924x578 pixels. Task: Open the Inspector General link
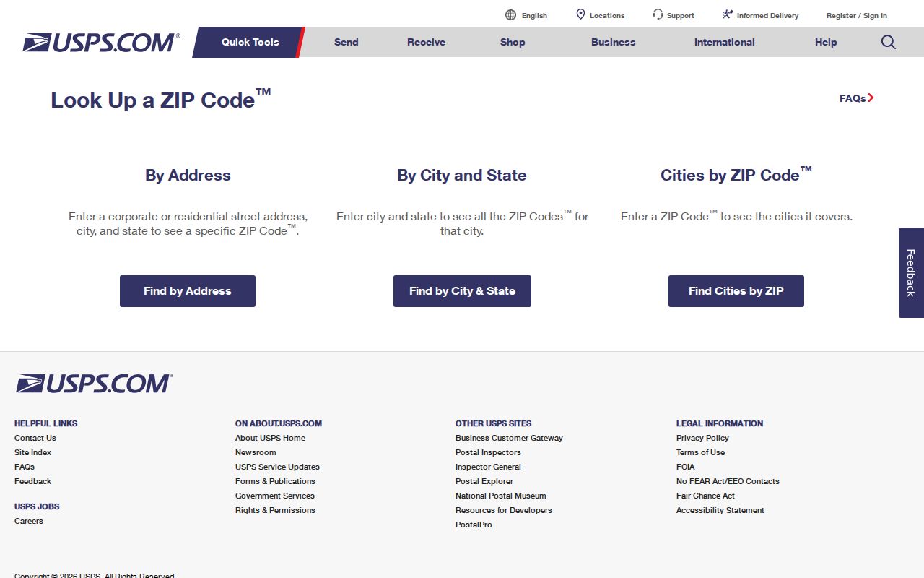pyautogui.click(x=488, y=467)
